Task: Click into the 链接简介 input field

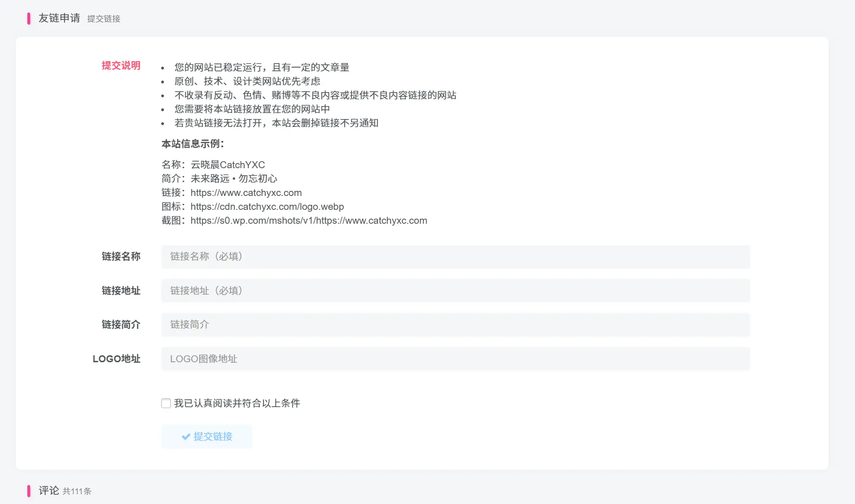Action: tap(455, 325)
